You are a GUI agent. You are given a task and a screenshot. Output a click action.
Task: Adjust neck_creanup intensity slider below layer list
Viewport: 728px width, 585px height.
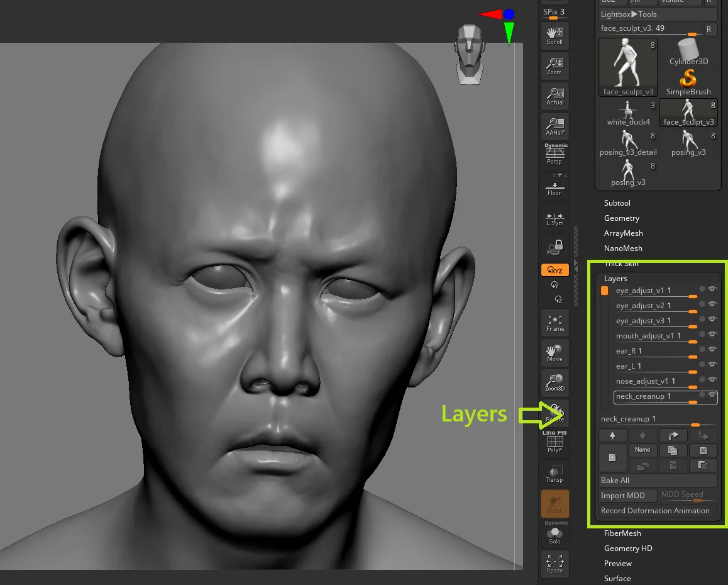pos(658,420)
